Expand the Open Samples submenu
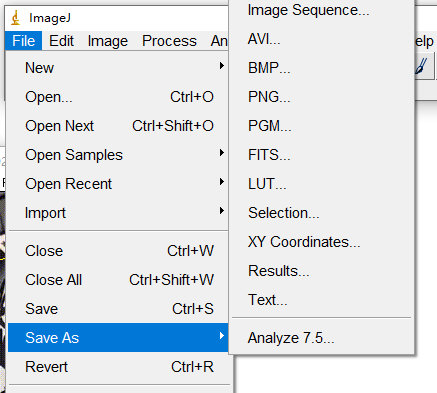The width and height of the screenshot is (437, 393). click(118, 155)
